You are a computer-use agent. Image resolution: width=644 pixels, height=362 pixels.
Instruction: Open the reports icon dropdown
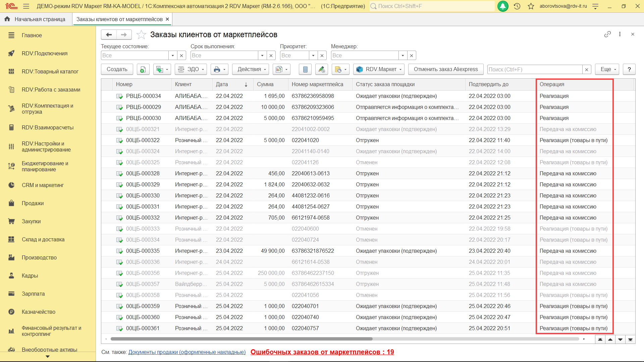281,69
